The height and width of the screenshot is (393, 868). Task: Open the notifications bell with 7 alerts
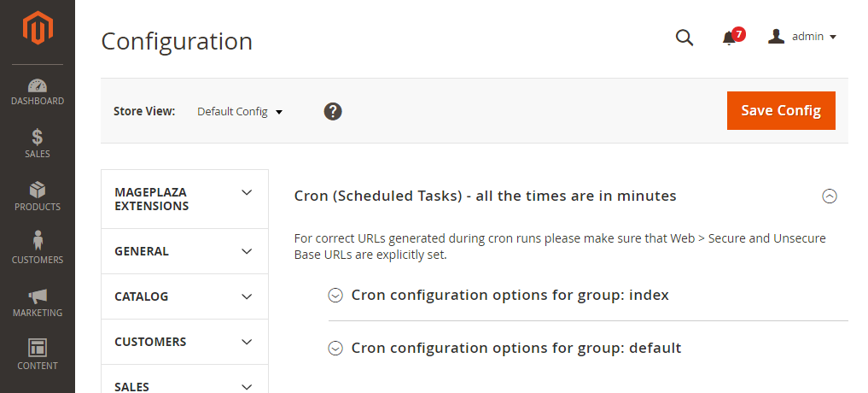[732, 37]
